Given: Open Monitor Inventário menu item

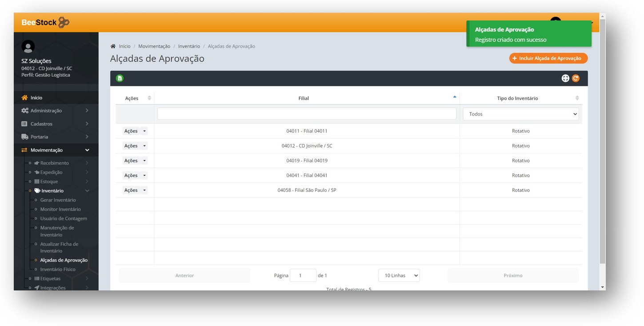Looking at the screenshot, I should [60, 209].
